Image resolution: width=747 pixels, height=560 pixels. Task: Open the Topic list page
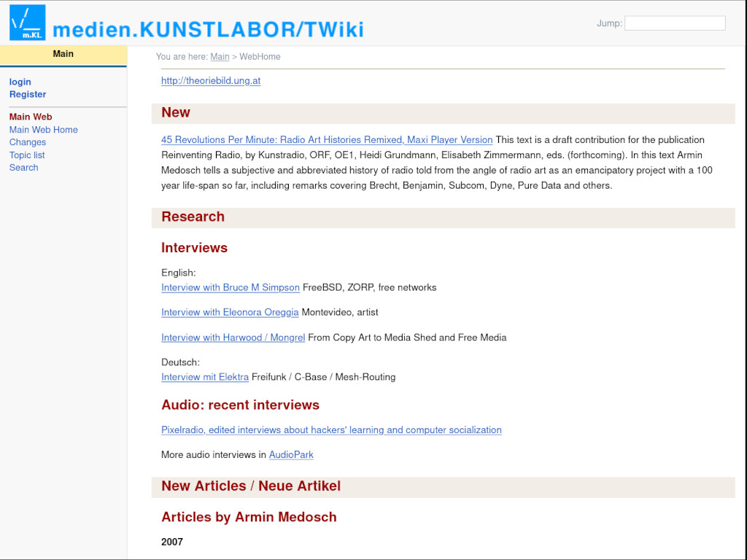coord(27,155)
